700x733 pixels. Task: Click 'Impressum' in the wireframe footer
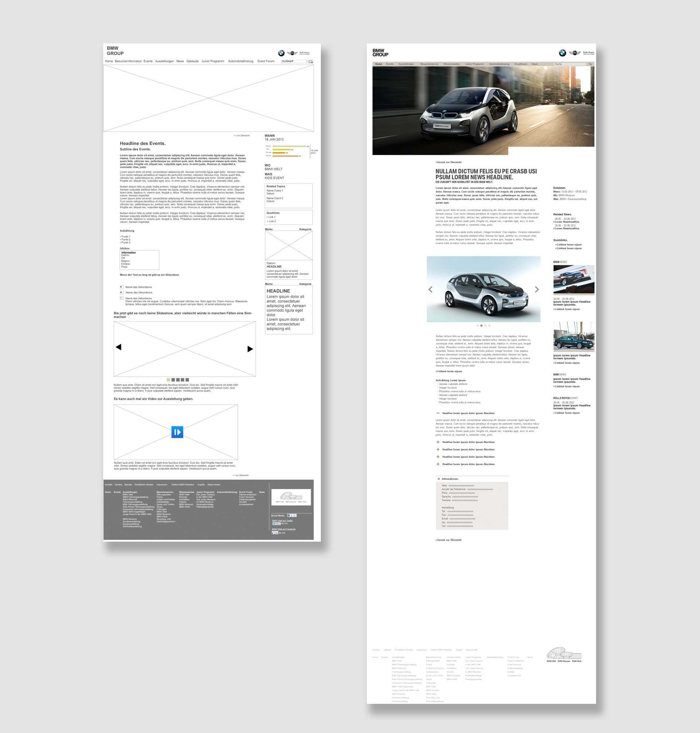click(162, 484)
